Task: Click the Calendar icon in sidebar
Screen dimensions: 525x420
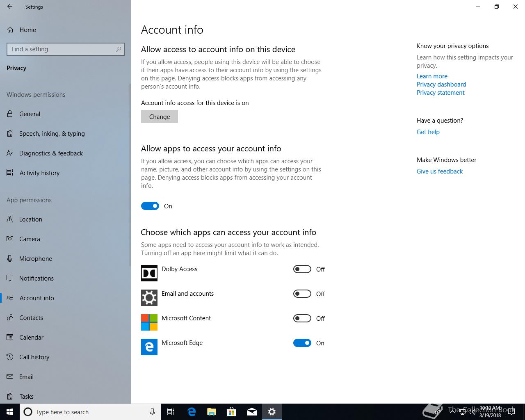Action: (10, 337)
